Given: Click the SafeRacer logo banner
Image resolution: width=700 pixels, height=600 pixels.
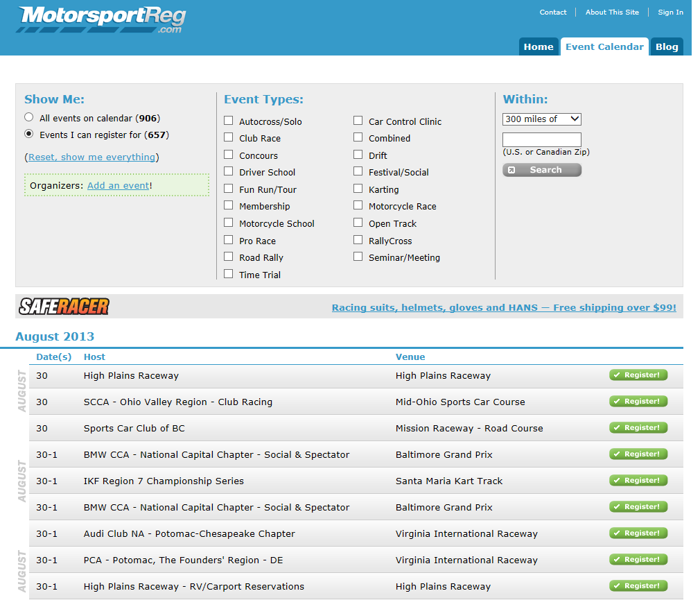Looking at the screenshot, I should click(x=64, y=307).
